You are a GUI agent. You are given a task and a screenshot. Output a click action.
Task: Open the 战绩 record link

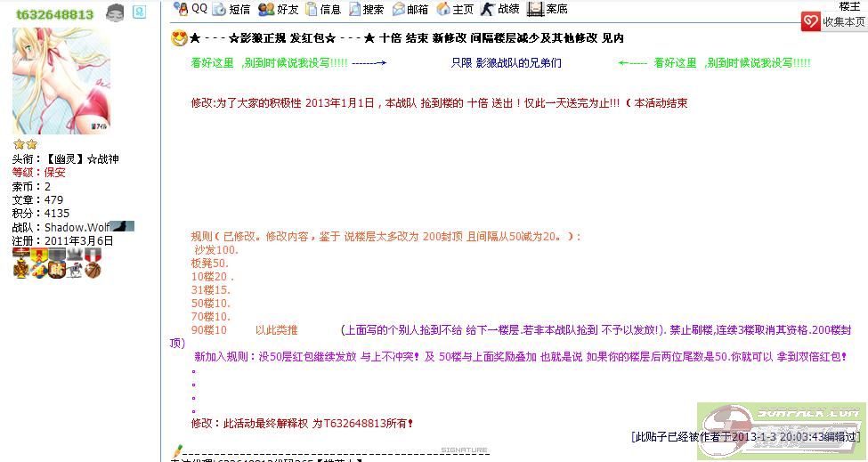click(500, 10)
